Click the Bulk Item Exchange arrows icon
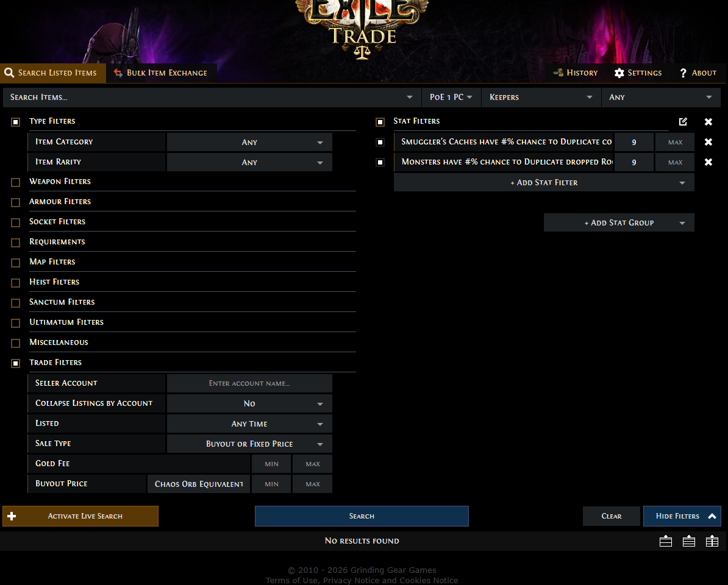 coord(118,73)
